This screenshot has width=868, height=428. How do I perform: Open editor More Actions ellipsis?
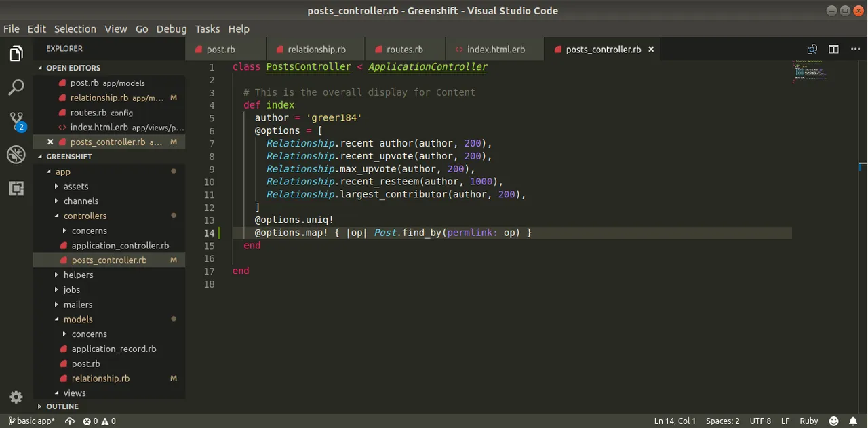point(854,50)
